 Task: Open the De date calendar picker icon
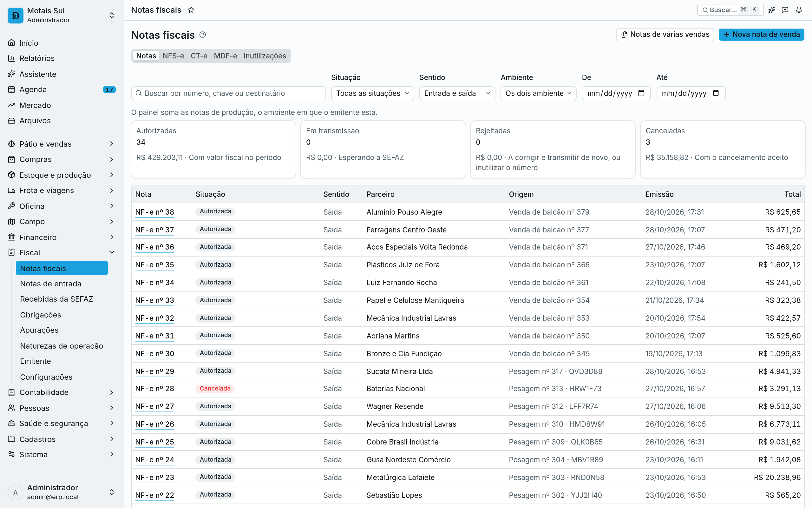[x=641, y=93]
